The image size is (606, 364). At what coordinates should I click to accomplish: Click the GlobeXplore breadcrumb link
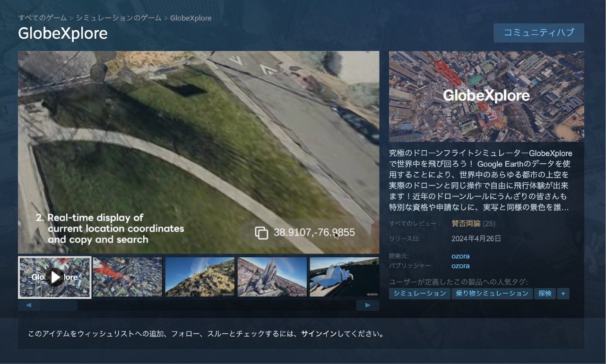point(190,18)
